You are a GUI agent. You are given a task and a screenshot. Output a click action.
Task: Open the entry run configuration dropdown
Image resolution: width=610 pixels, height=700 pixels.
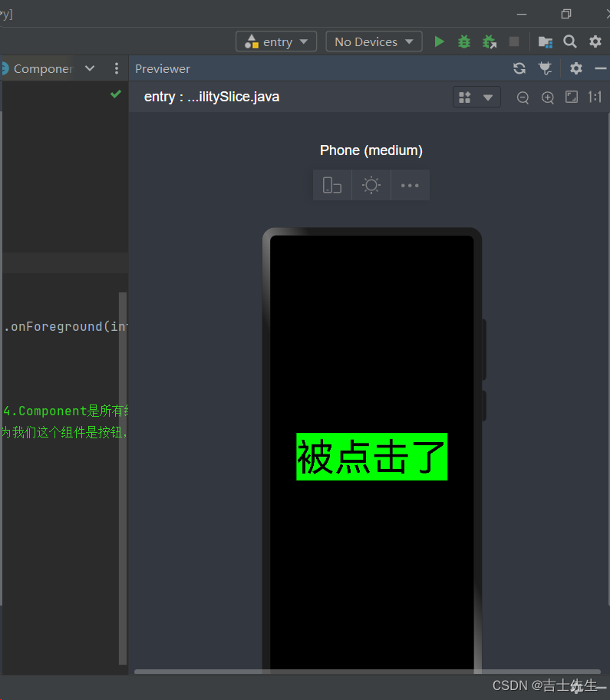pos(276,41)
